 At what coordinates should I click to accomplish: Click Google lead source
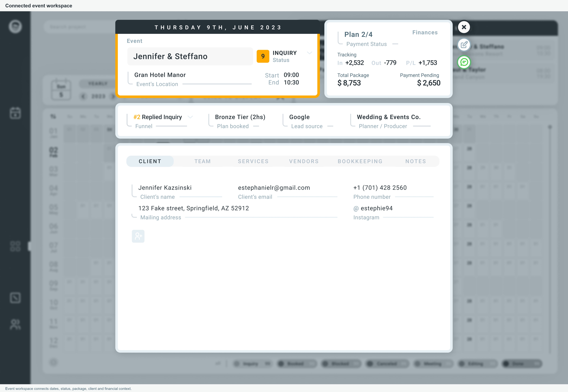point(299,117)
